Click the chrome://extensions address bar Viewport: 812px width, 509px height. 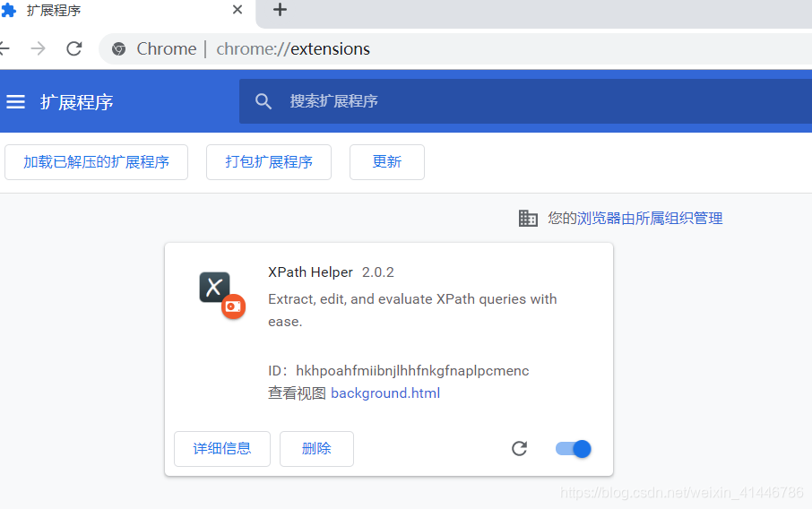point(455,48)
